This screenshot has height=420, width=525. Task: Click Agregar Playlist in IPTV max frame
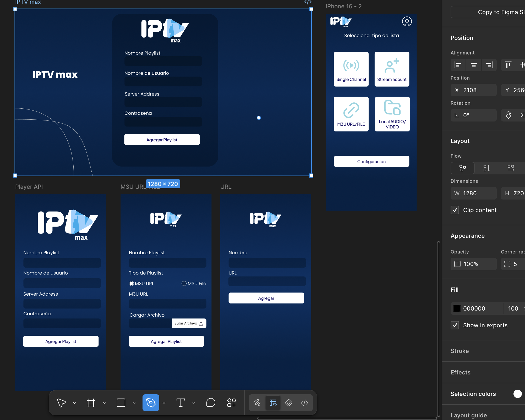pyautogui.click(x=162, y=140)
